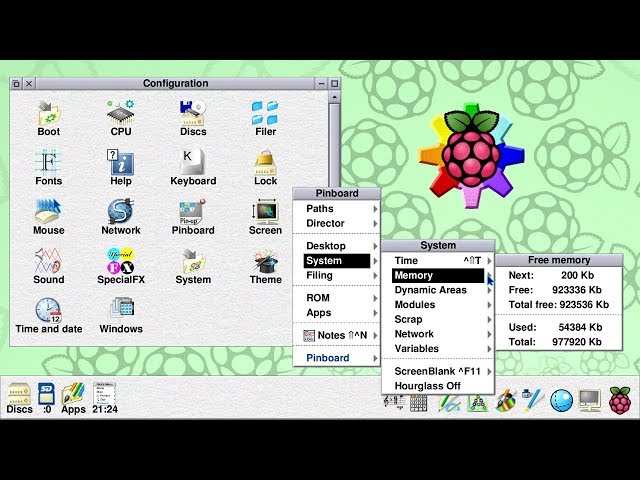Choose the Notes entry in the Pinboard menu

[337, 336]
